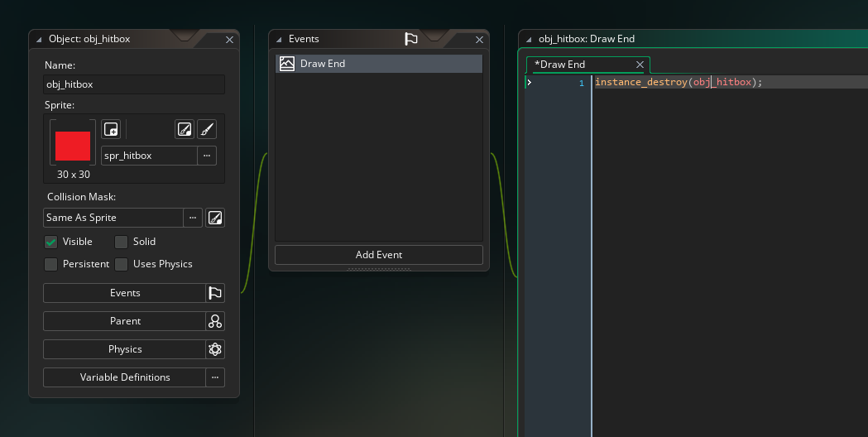Open the Events button in the object panel
This screenshot has width=868, height=437.
tap(125, 293)
